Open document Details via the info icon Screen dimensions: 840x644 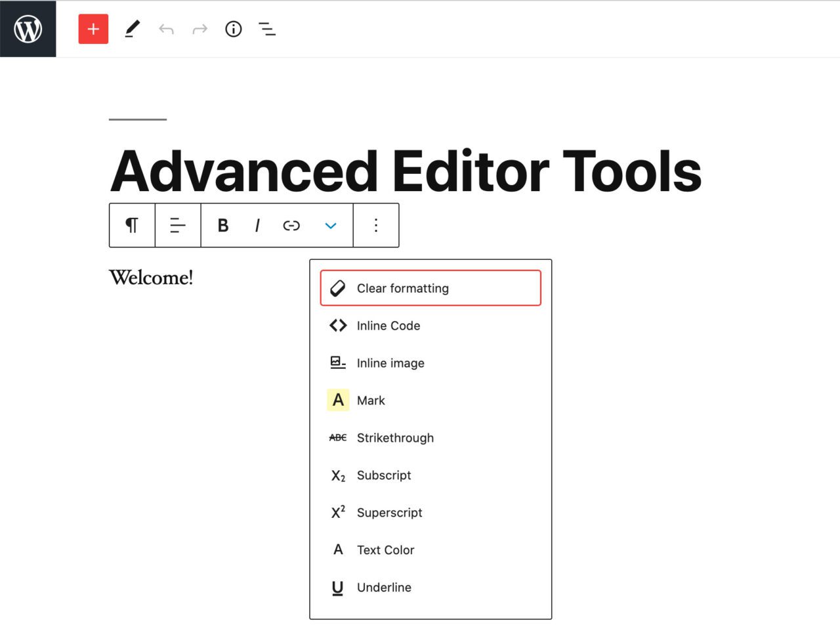pyautogui.click(x=233, y=29)
